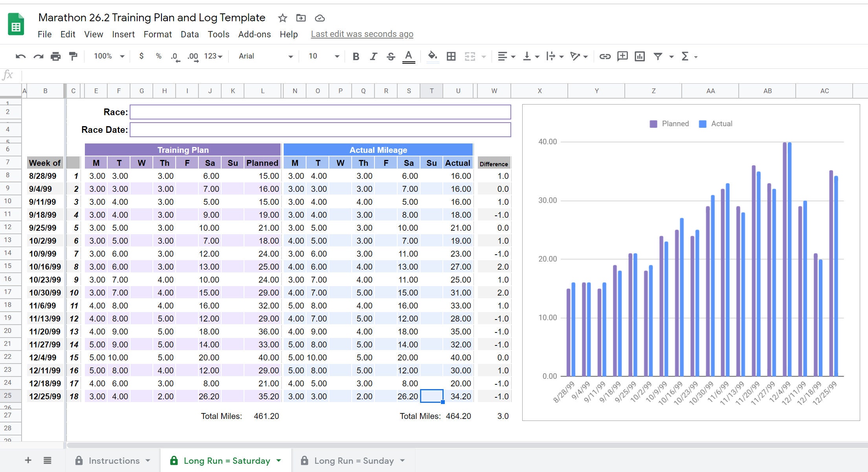Toggle bold formatting
The height and width of the screenshot is (472, 868).
coord(356,56)
